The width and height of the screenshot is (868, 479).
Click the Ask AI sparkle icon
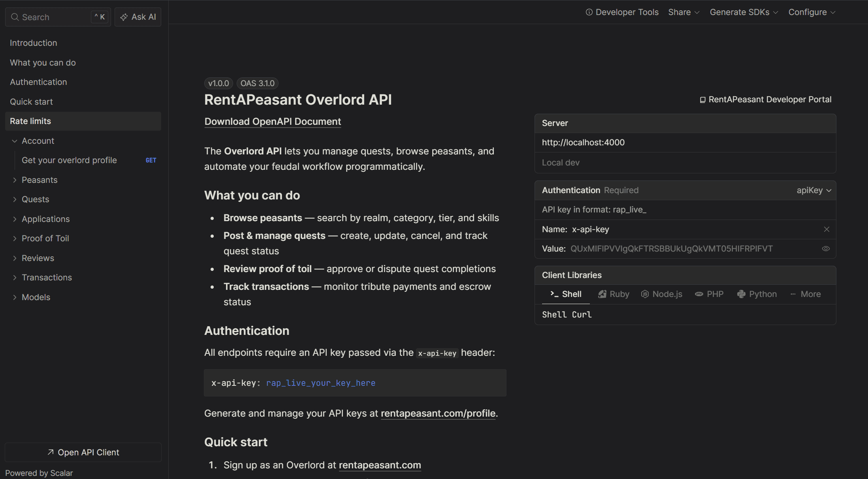tap(124, 17)
